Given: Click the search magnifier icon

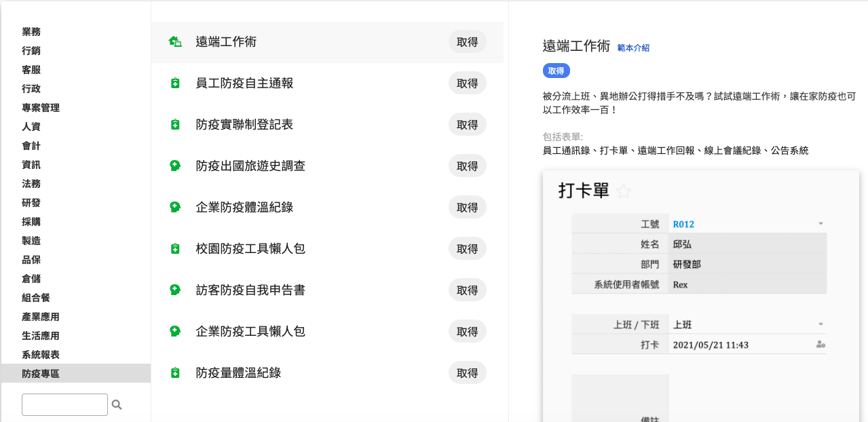Looking at the screenshot, I should pos(117,405).
